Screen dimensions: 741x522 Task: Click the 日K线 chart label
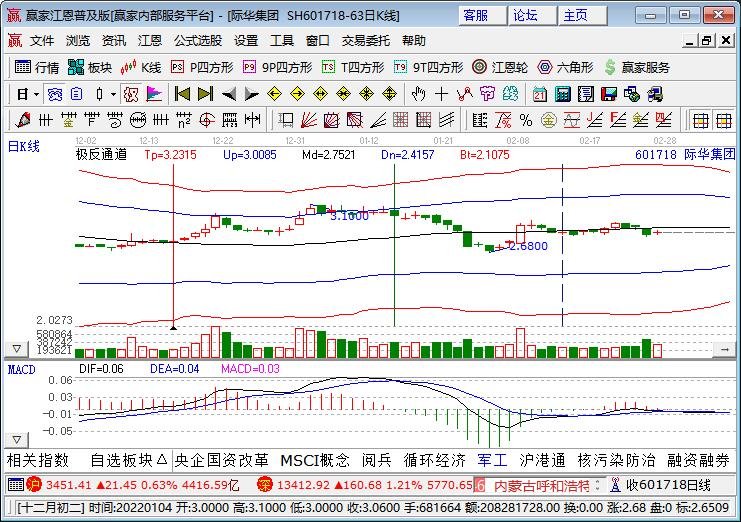point(24,146)
